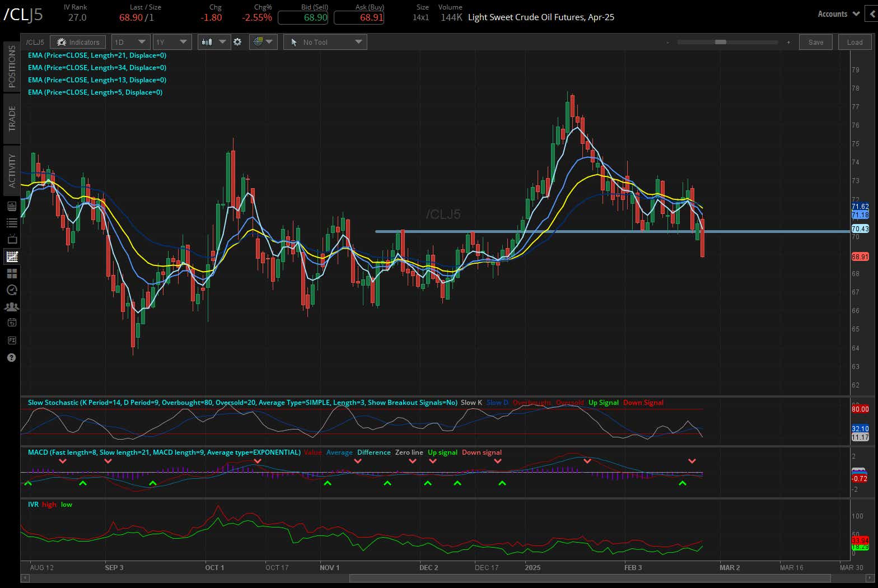The height and width of the screenshot is (588, 878).
Task: Expand the No Tool drawing dropdown
Action: 325,42
